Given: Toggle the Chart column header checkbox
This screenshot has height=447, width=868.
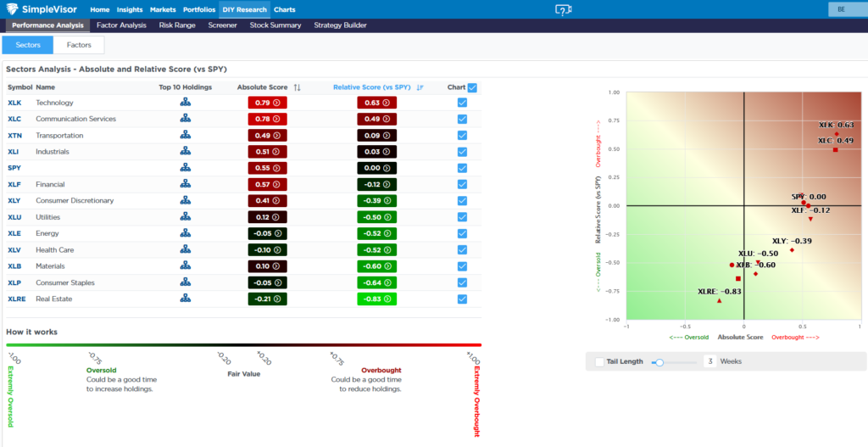Looking at the screenshot, I should 472,87.
